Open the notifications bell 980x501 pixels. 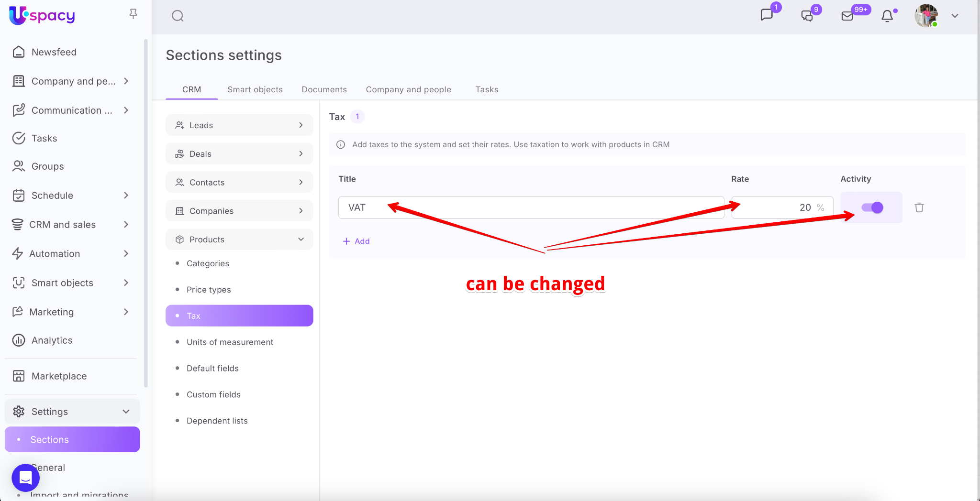(887, 16)
